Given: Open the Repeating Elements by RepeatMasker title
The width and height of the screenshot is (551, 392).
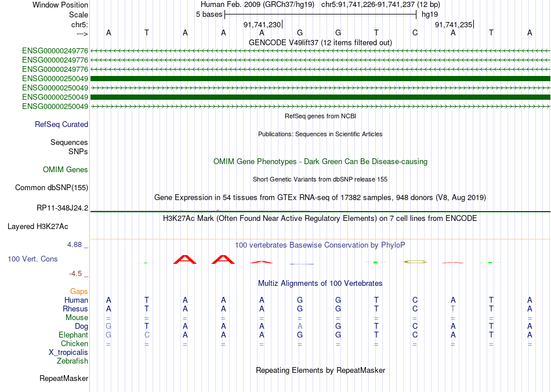Looking at the screenshot, I should (x=320, y=371).
